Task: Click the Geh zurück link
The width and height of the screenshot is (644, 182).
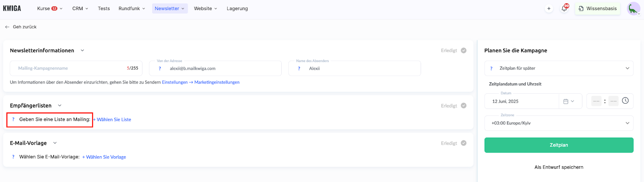Action: click(25, 27)
